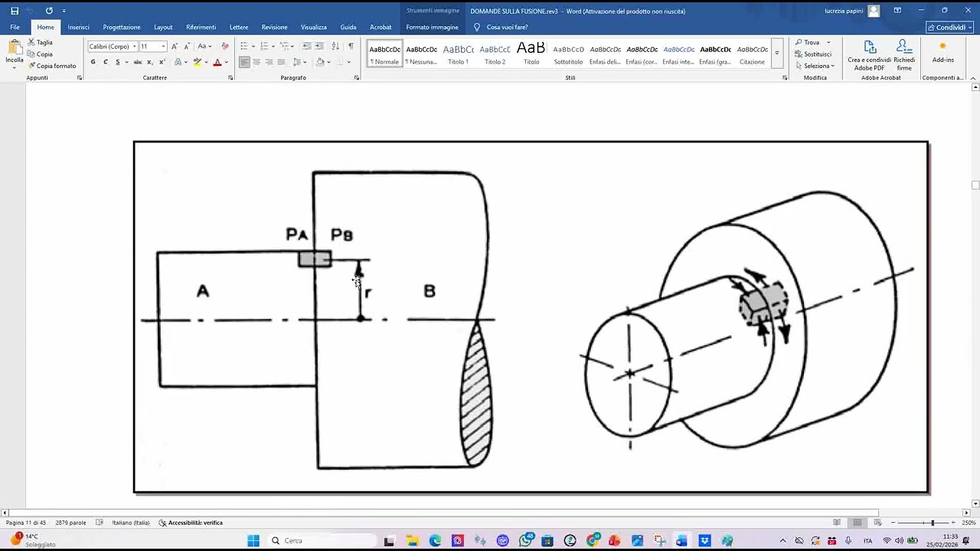Sort paragraph text A-Z icon
This screenshot has height=551, width=980.
[335, 47]
